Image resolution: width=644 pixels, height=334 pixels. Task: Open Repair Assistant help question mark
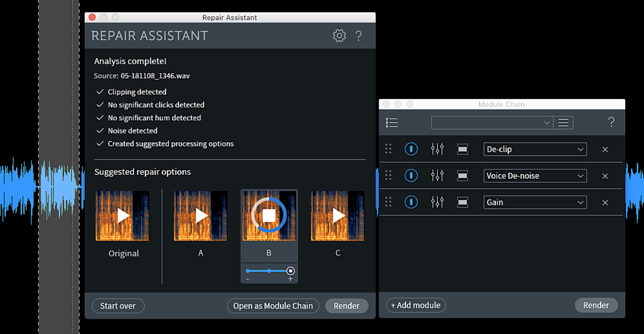tap(358, 36)
